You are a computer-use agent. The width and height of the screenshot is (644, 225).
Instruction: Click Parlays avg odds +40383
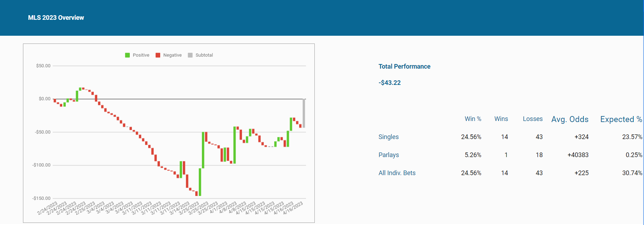(578, 155)
